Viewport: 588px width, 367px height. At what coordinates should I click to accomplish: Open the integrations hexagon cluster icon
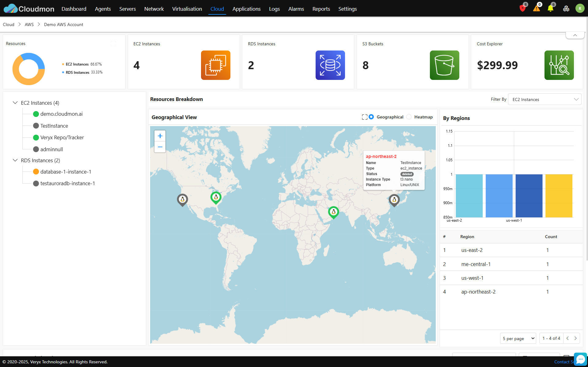pyautogui.click(x=566, y=9)
